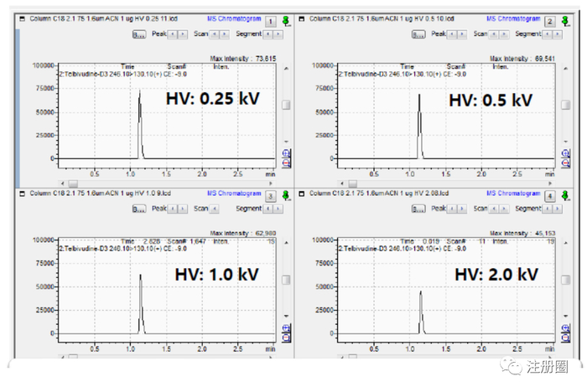Go to previous Peak in HV 0.5 kV panel

452,34
